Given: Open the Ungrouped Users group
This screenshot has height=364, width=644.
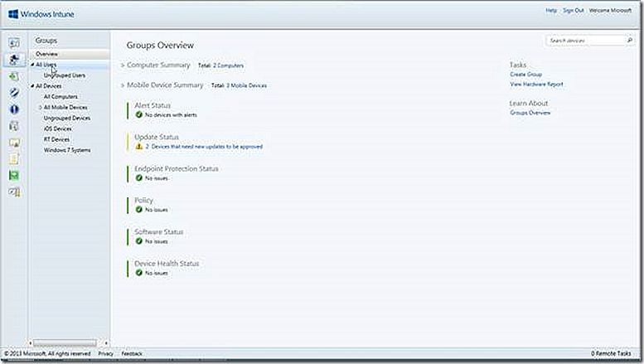Looking at the screenshot, I should [65, 75].
